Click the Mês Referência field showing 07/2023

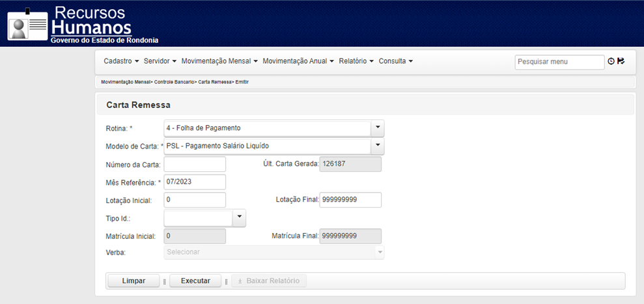coord(195,182)
